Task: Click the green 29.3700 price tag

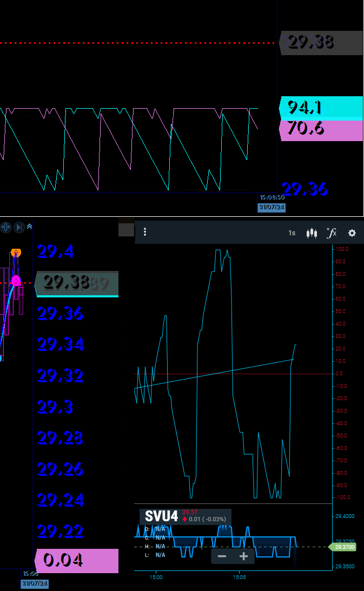Action: [345, 547]
